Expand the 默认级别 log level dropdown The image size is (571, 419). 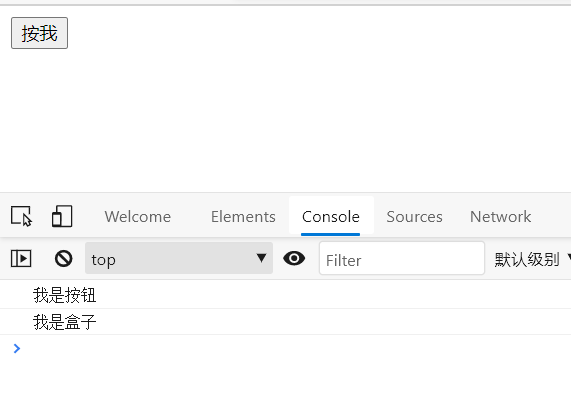[x=532, y=260]
